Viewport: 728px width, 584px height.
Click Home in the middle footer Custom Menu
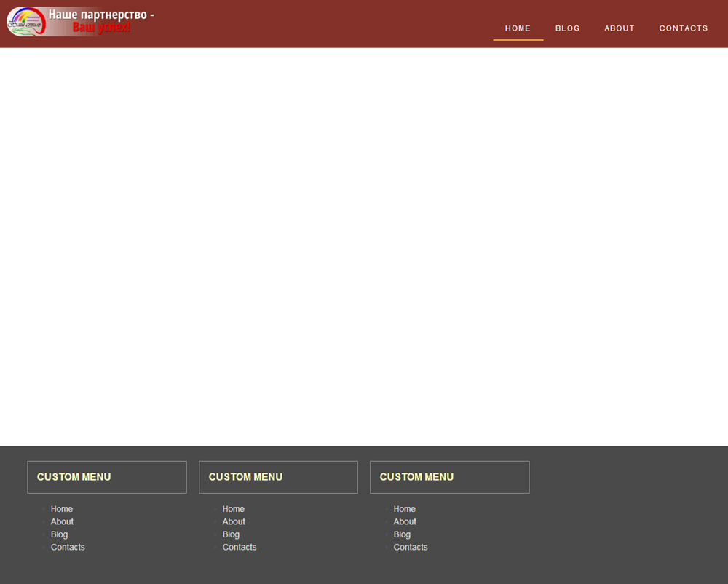click(234, 509)
